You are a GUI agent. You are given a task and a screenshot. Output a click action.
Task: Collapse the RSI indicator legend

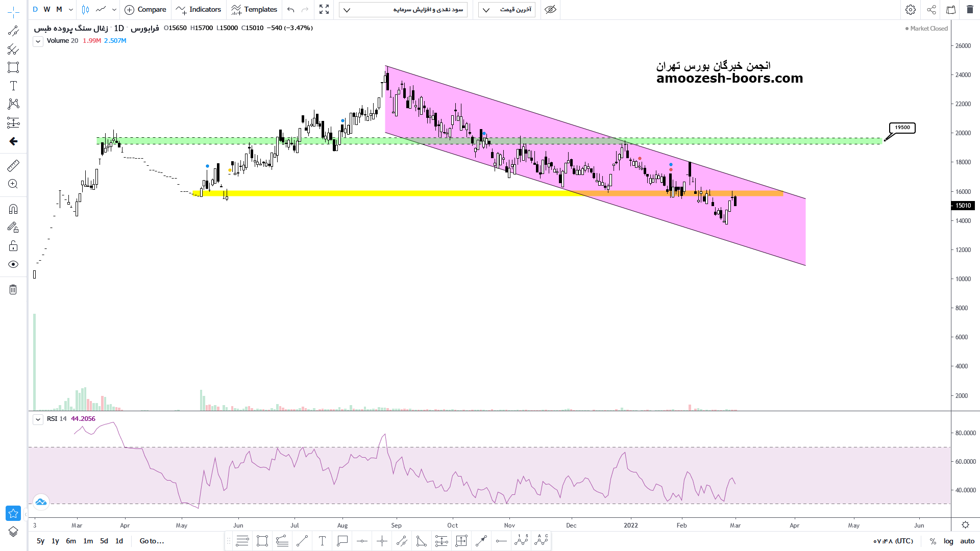point(38,419)
